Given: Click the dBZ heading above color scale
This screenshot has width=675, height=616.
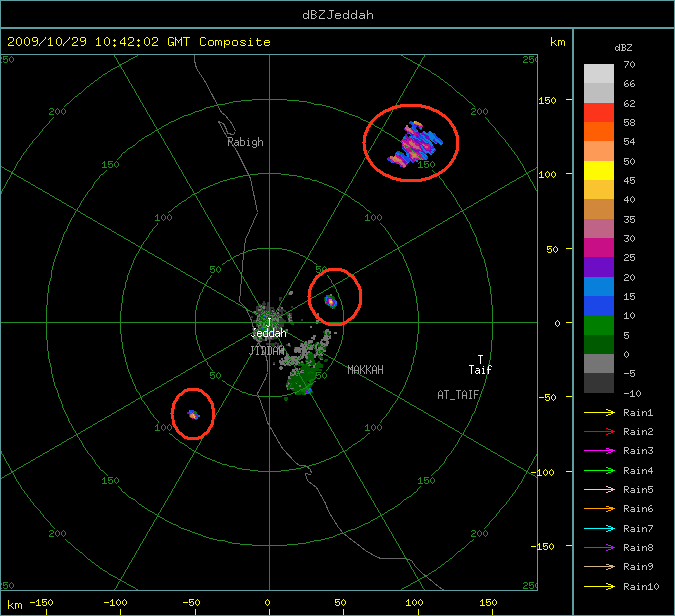Looking at the screenshot, I should click(x=623, y=48).
